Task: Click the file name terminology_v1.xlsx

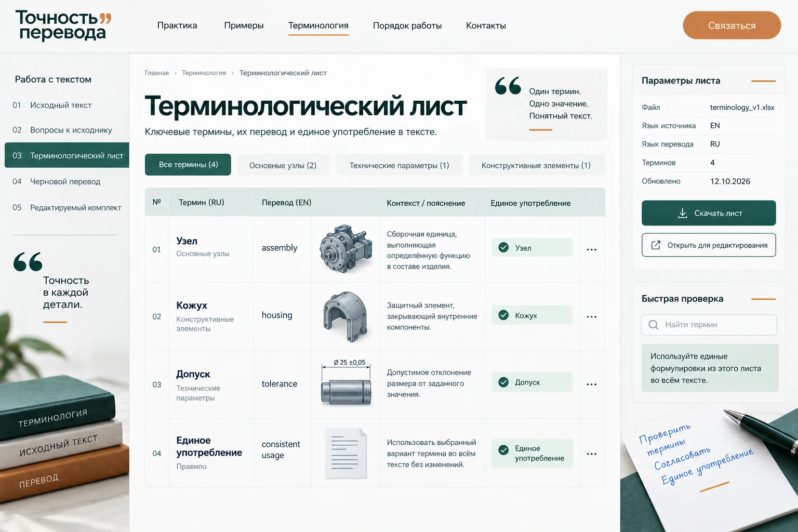Action: pos(742,108)
